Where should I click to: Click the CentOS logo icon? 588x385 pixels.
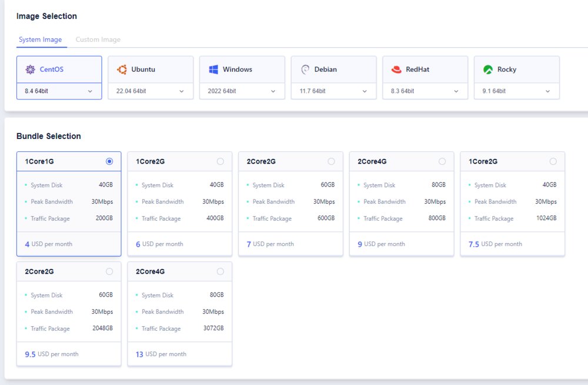[30, 69]
